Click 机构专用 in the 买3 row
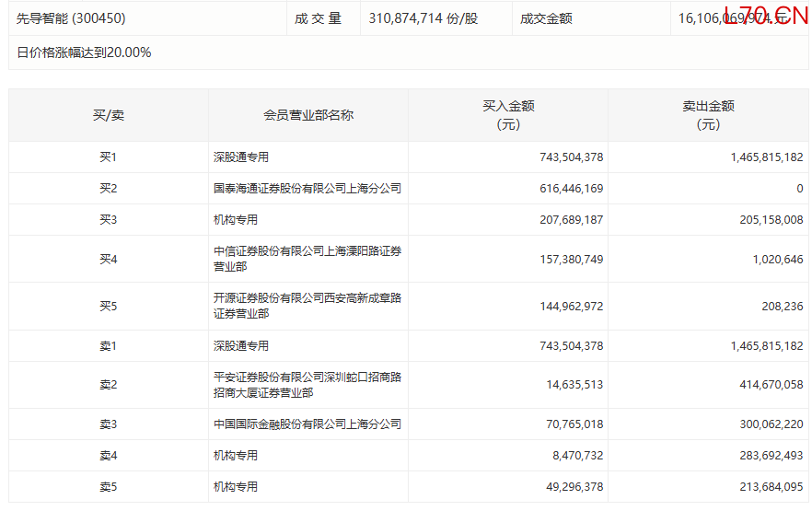Screen dimensions: 812x511 [236, 220]
